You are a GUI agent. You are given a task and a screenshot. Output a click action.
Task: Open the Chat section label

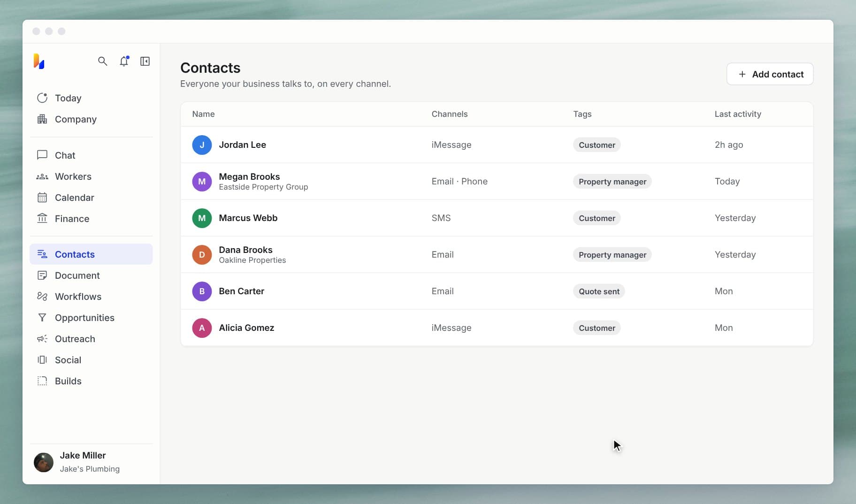pos(65,155)
